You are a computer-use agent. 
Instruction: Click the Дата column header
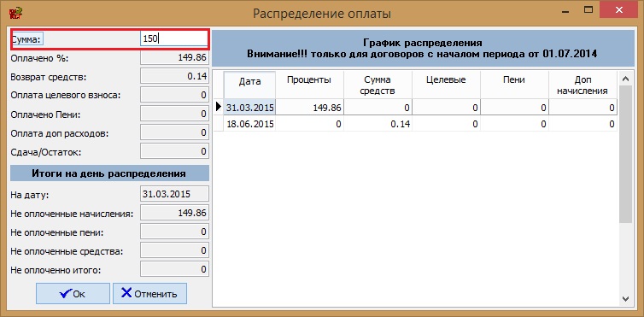tap(249, 85)
